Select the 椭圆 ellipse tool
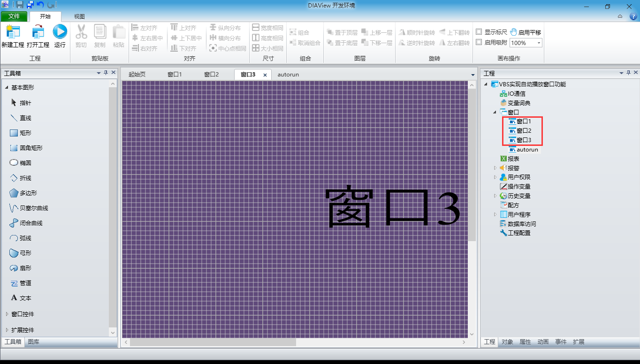The height and width of the screenshot is (364, 640). click(21, 163)
